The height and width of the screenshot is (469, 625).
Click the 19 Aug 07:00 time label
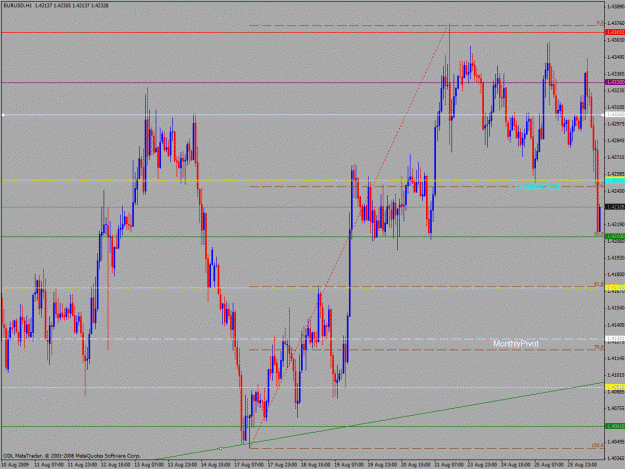(x=349, y=465)
